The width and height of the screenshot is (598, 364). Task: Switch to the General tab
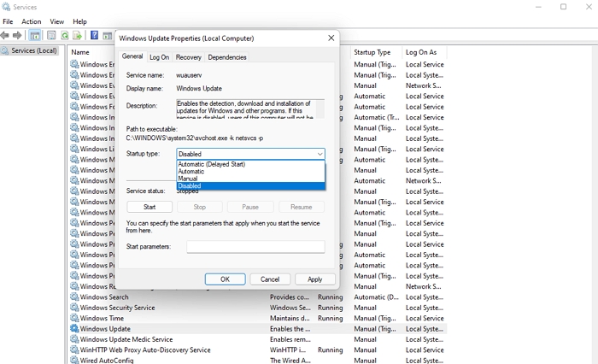(x=132, y=56)
